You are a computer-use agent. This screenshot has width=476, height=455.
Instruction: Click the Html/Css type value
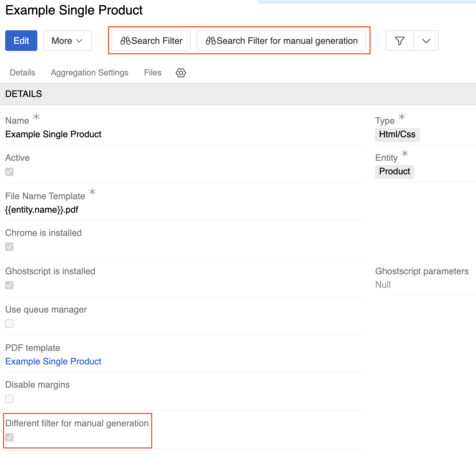tap(397, 134)
